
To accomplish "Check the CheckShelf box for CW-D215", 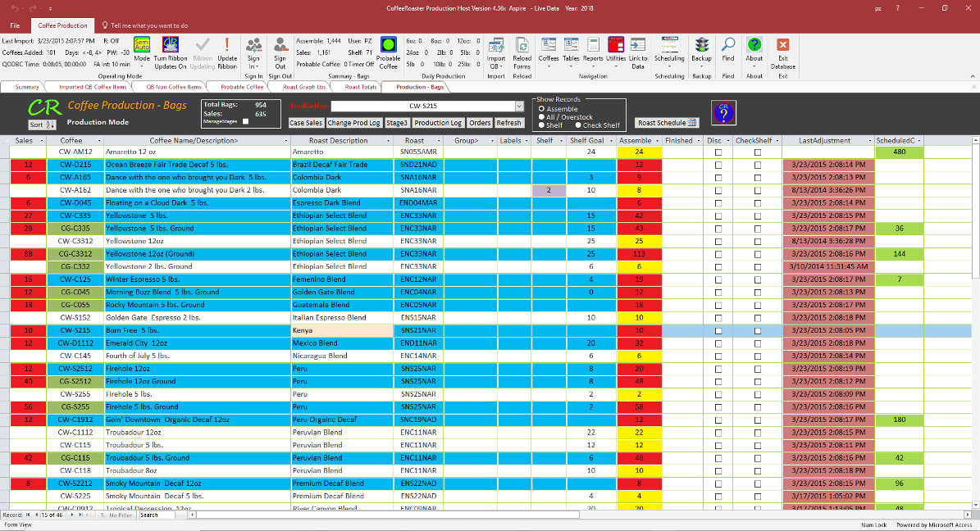I will pos(758,165).
